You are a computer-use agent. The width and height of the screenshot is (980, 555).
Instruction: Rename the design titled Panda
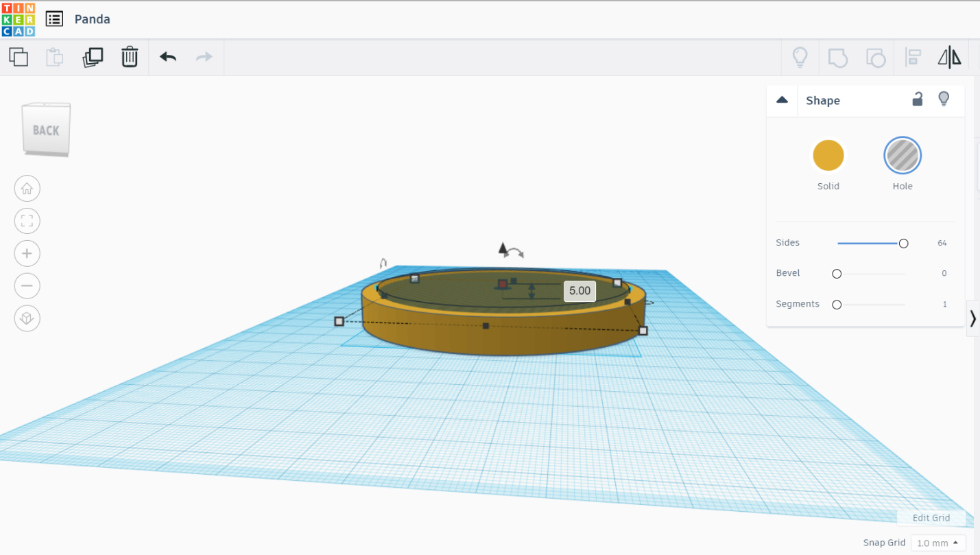point(93,19)
